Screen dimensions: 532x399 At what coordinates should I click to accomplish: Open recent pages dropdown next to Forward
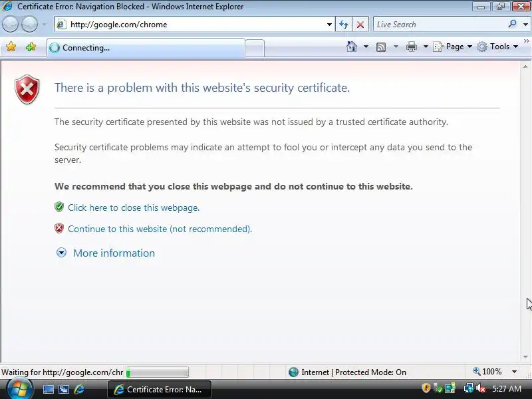(x=44, y=25)
